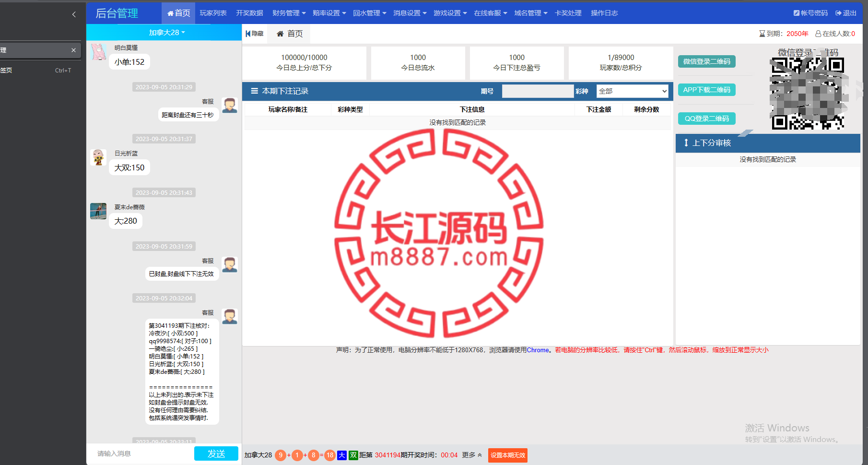
Task: Click the 玩家名称/备注 column header
Action: point(288,109)
